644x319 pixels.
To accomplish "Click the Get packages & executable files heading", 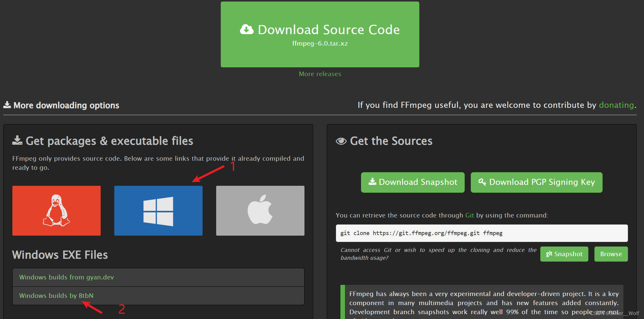I will [x=109, y=141].
